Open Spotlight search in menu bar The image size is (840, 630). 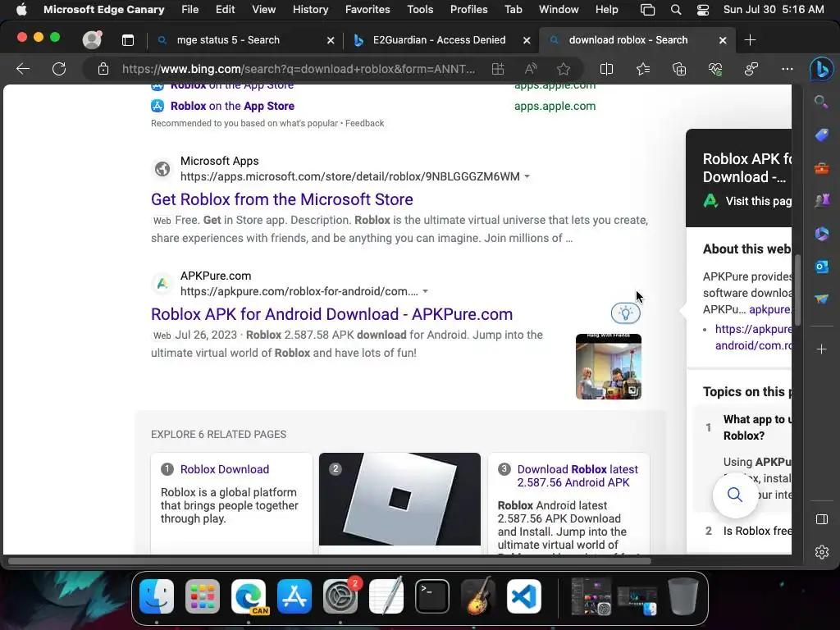tap(676, 10)
